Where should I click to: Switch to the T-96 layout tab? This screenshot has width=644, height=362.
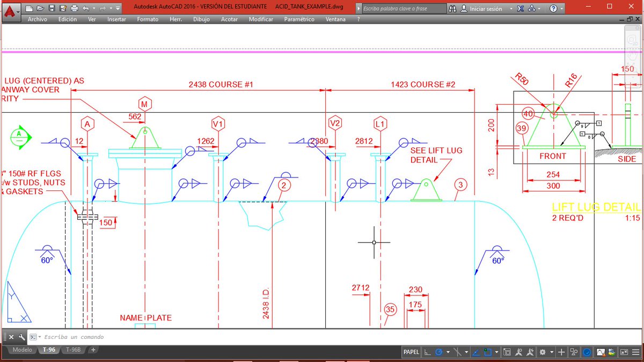pos(49,350)
